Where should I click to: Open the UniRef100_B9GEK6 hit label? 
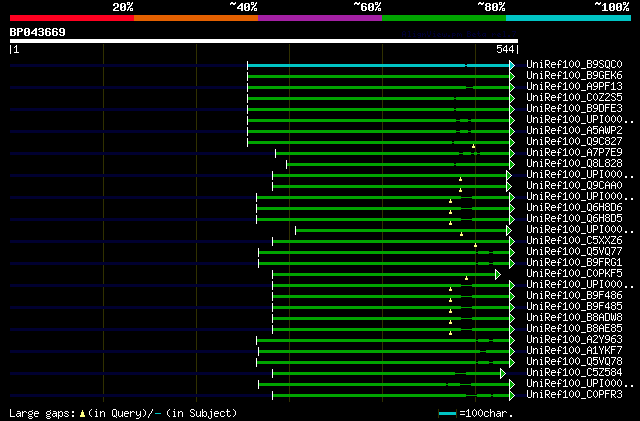[574, 76]
